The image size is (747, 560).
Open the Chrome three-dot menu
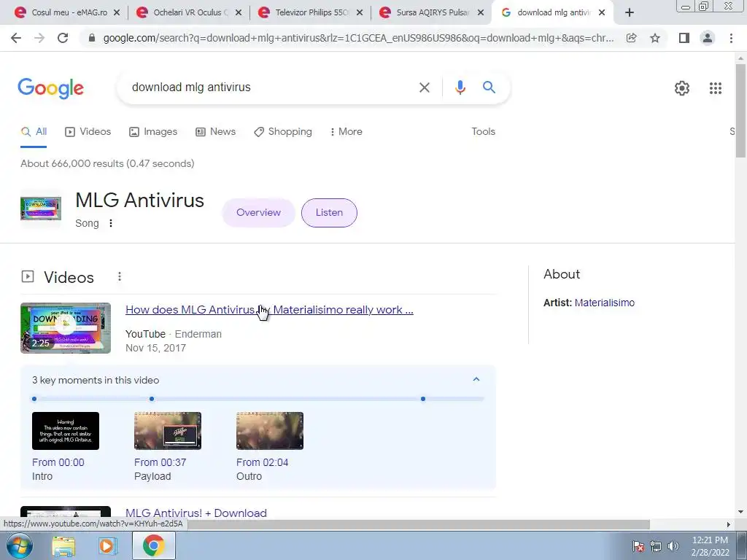click(731, 38)
